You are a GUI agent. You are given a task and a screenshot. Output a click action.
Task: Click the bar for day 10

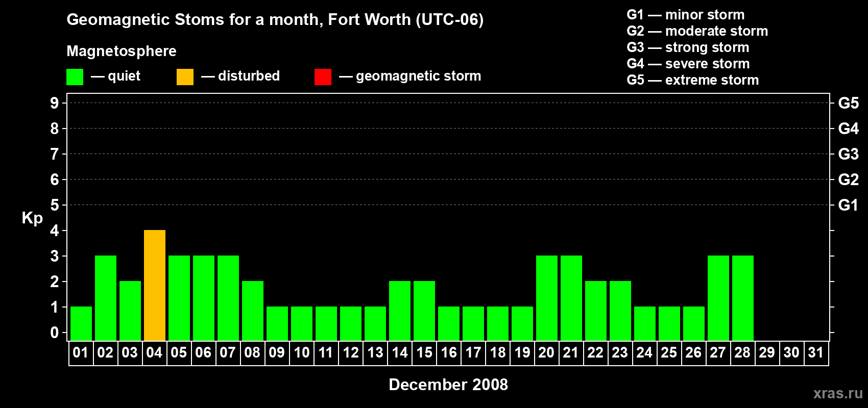(302, 324)
